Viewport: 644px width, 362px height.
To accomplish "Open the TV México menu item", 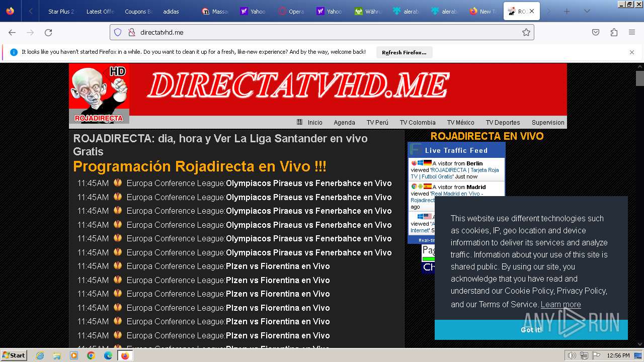I will coord(460,122).
